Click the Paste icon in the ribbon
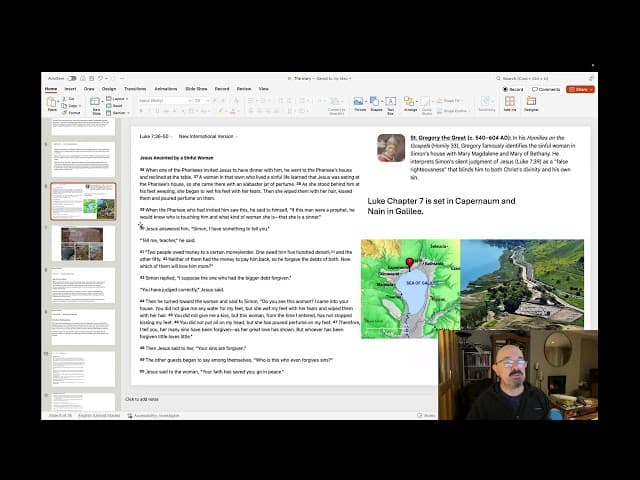The height and width of the screenshot is (480, 640). click(x=51, y=102)
